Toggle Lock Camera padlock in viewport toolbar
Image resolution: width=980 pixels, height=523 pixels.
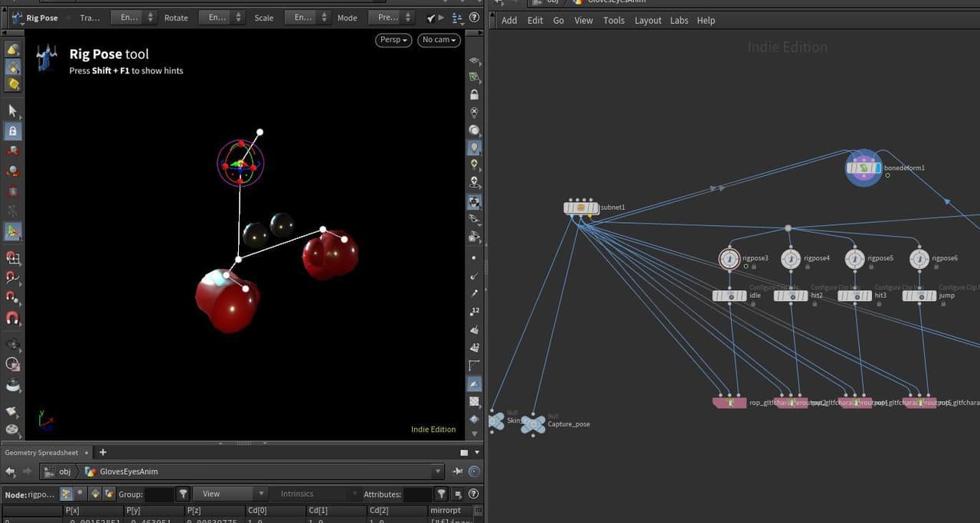pos(475,95)
